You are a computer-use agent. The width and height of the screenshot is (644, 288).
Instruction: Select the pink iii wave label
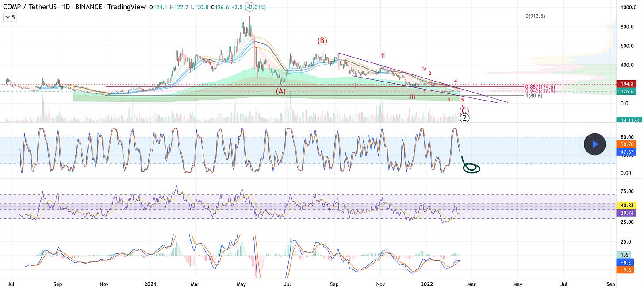coord(412,97)
